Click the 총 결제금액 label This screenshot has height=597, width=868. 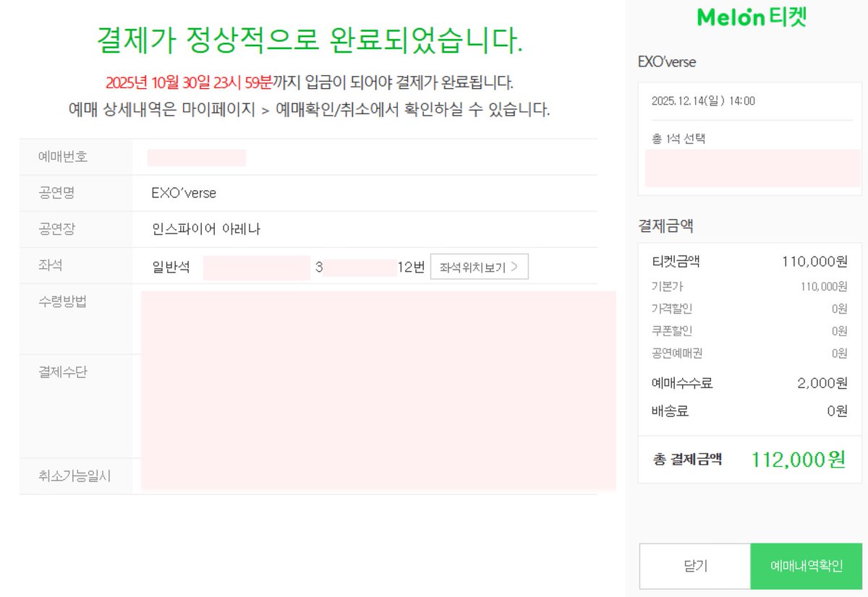[687, 459]
